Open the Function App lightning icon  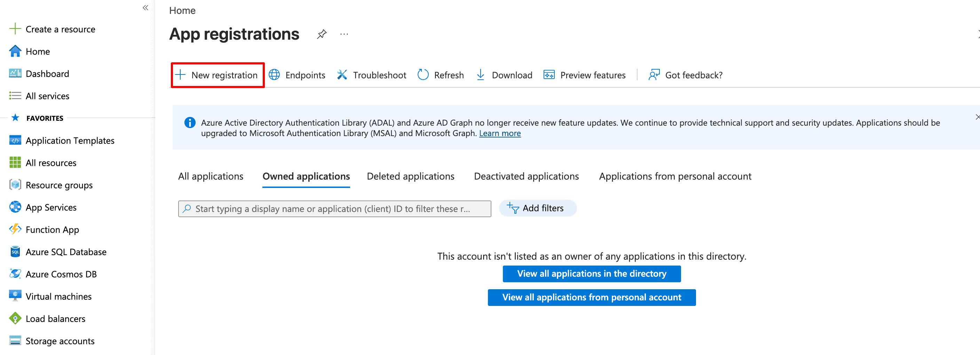point(15,229)
